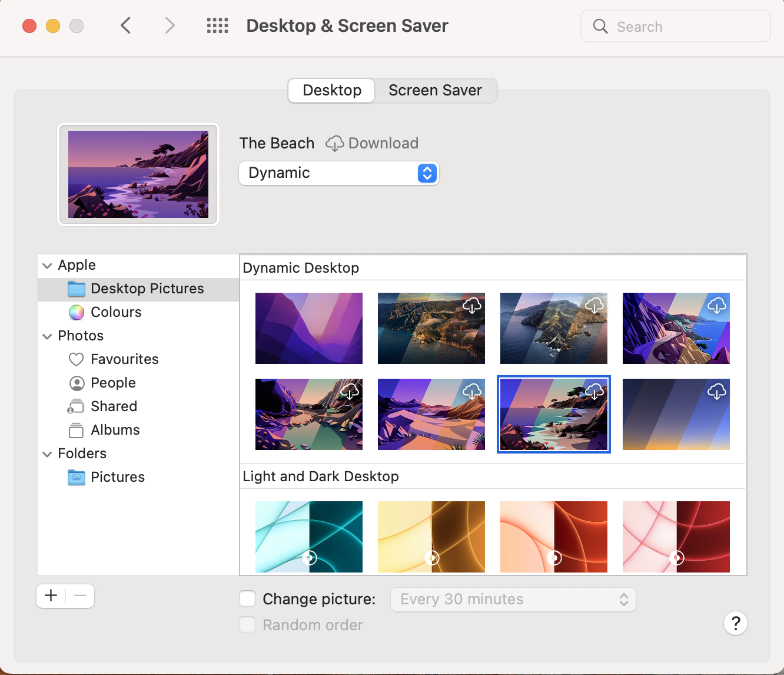Image resolution: width=784 pixels, height=675 pixels.
Task: Select Desktop Pictures in sidebar
Action: [138, 289]
